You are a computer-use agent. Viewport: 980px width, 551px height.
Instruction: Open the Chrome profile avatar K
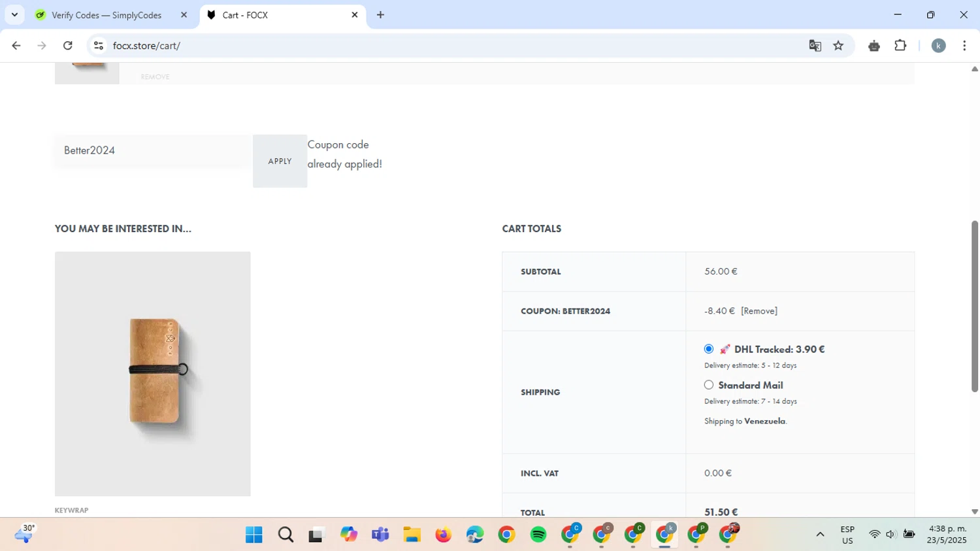pos(938,46)
